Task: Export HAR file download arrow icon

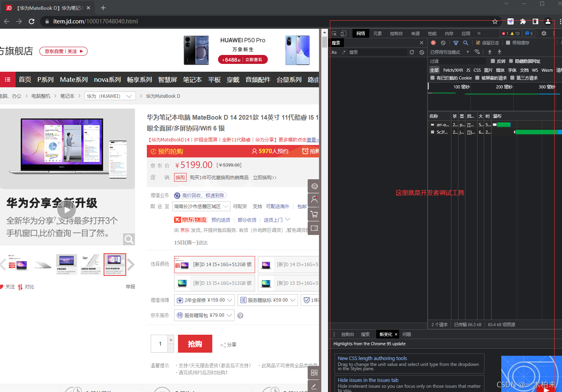Action: click(x=499, y=52)
